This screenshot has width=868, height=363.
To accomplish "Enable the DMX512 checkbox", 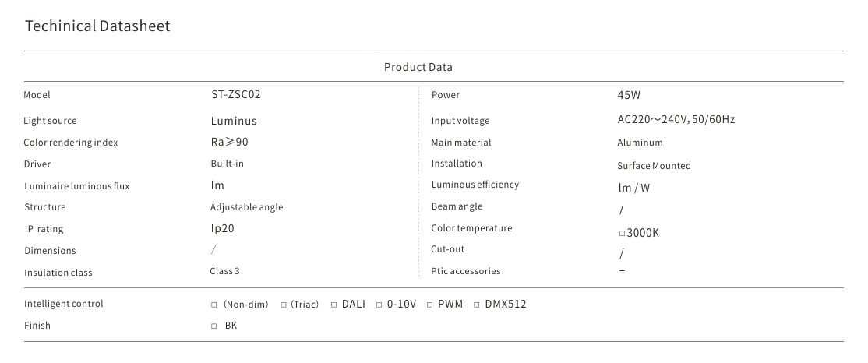I will click(476, 305).
